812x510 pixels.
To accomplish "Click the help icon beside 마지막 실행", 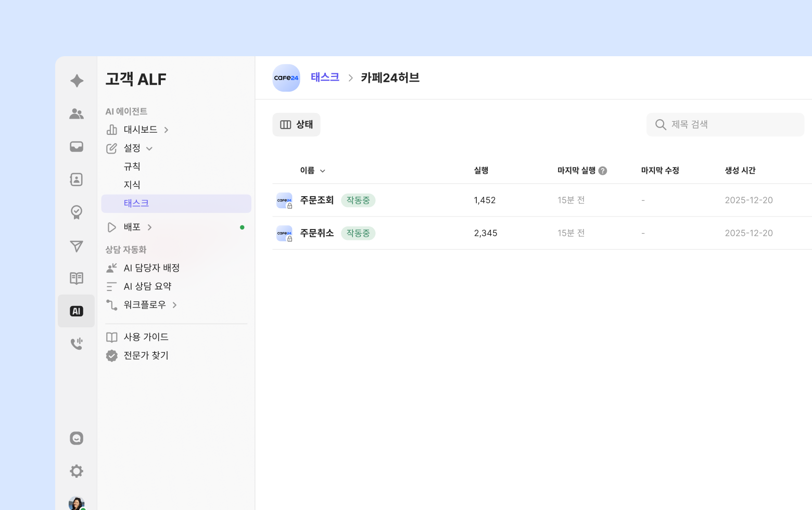I will point(603,171).
